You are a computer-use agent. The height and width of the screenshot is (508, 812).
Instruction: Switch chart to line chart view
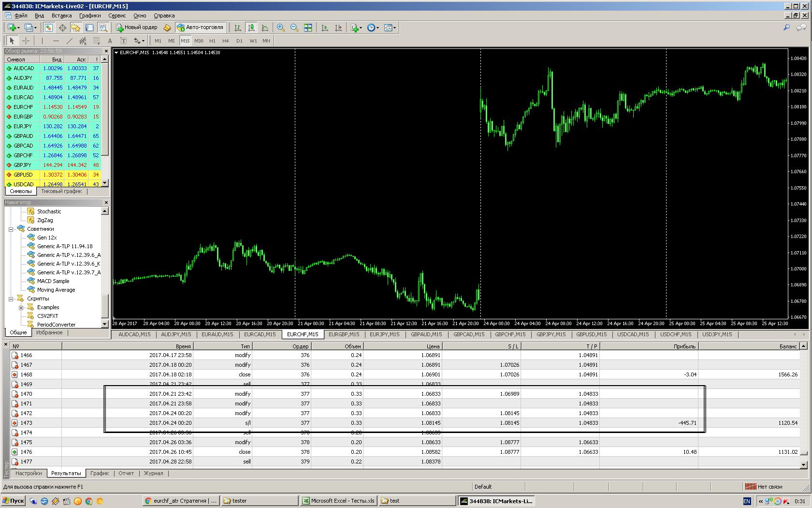pyautogui.click(x=265, y=28)
